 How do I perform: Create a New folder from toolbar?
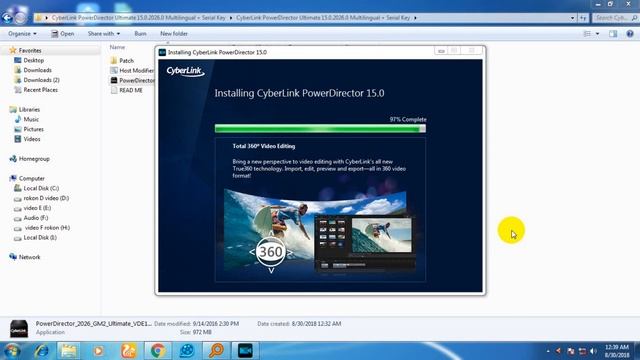click(x=174, y=33)
